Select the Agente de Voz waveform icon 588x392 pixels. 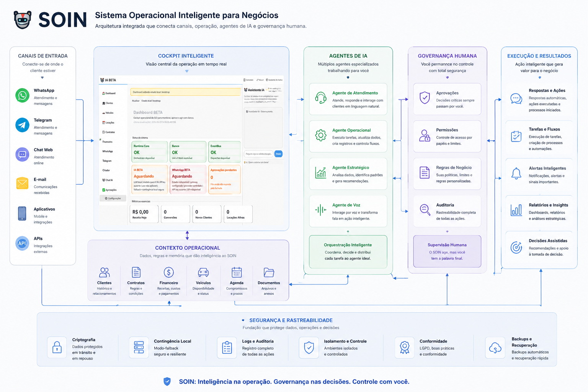321,210
